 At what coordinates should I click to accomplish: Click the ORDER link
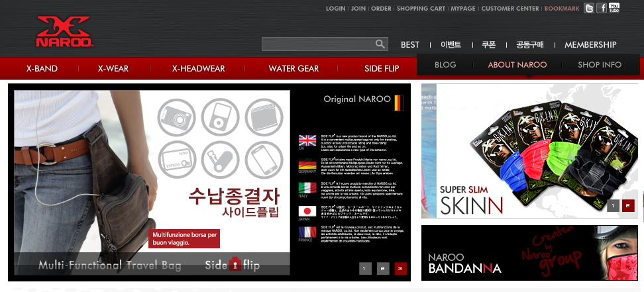point(381,8)
